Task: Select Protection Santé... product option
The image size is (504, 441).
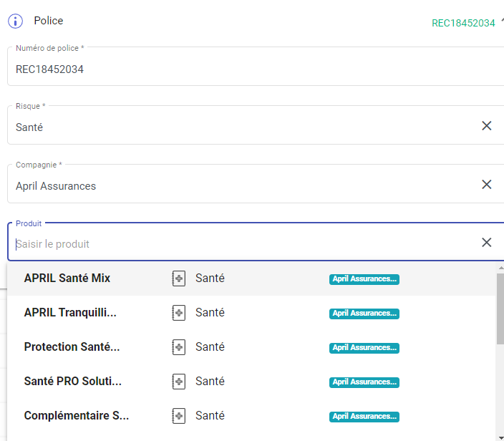Action: pos(251,347)
